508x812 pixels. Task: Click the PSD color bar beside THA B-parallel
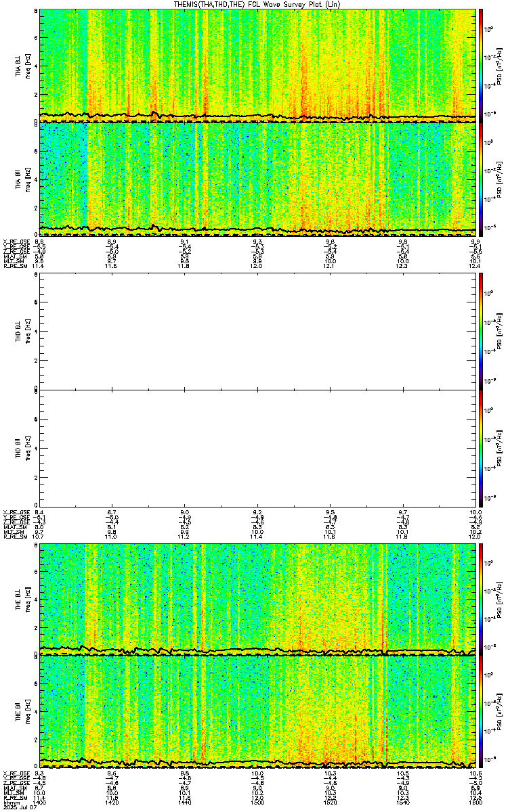pyautogui.click(x=481, y=179)
